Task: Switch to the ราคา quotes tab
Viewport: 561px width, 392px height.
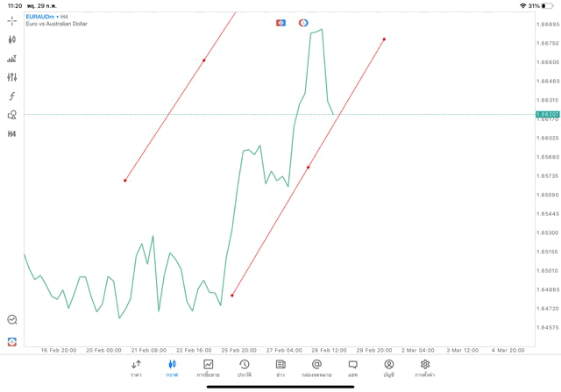Action: pyautogui.click(x=136, y=367)
